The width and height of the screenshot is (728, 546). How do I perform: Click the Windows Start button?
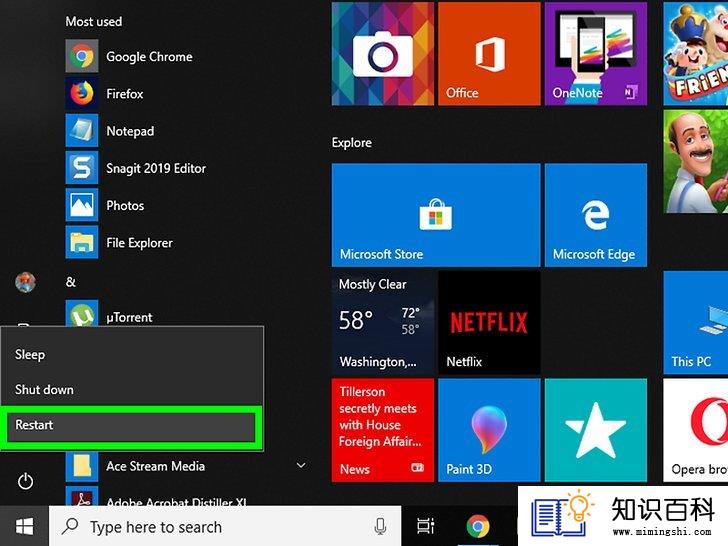[24, 526]
